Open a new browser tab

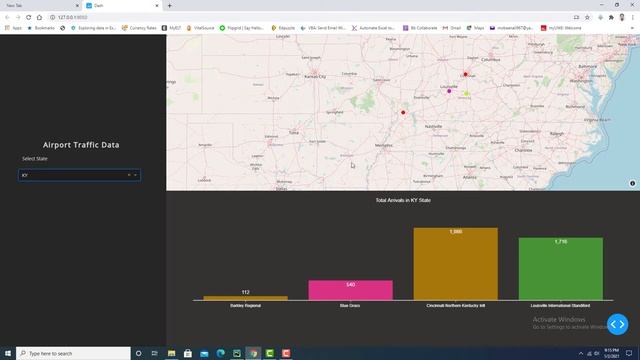pyautogui.click(x=169, y=6)
